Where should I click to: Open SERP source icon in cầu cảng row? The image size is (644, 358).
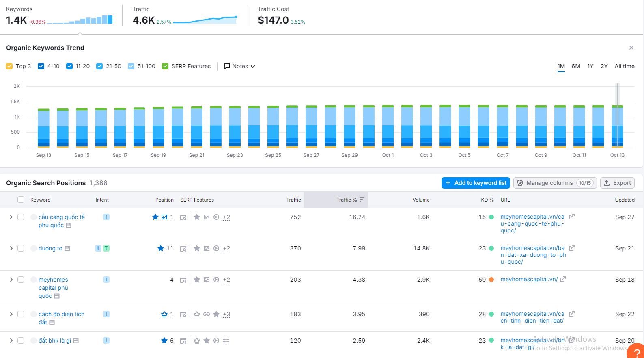183,217
